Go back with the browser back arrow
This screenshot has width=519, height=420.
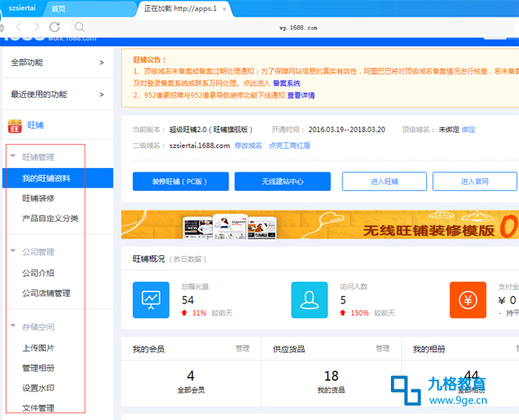19,27
